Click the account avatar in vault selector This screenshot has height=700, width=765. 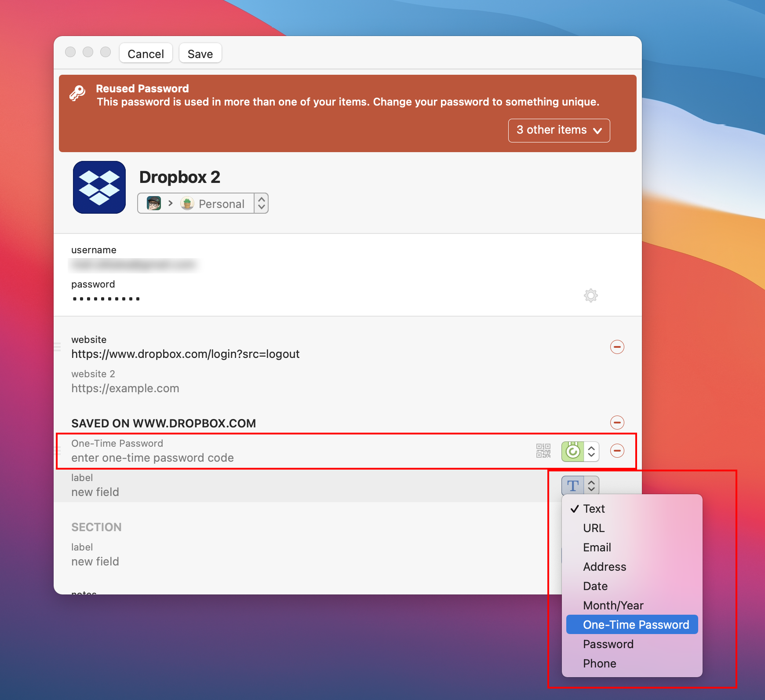(x=153, y=204)
